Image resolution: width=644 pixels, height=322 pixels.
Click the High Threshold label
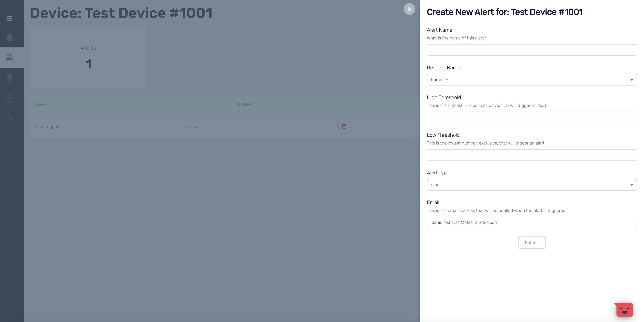coord(444,97)
